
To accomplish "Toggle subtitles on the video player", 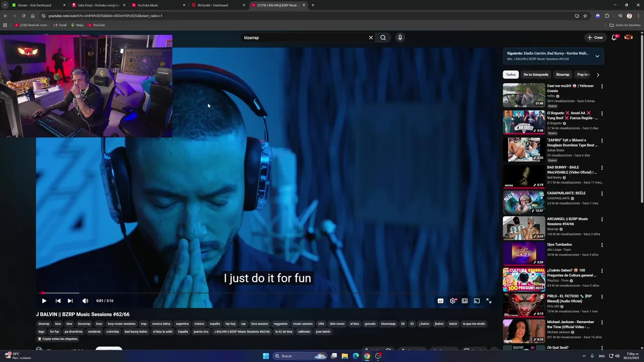I will [x=441, y=301].
